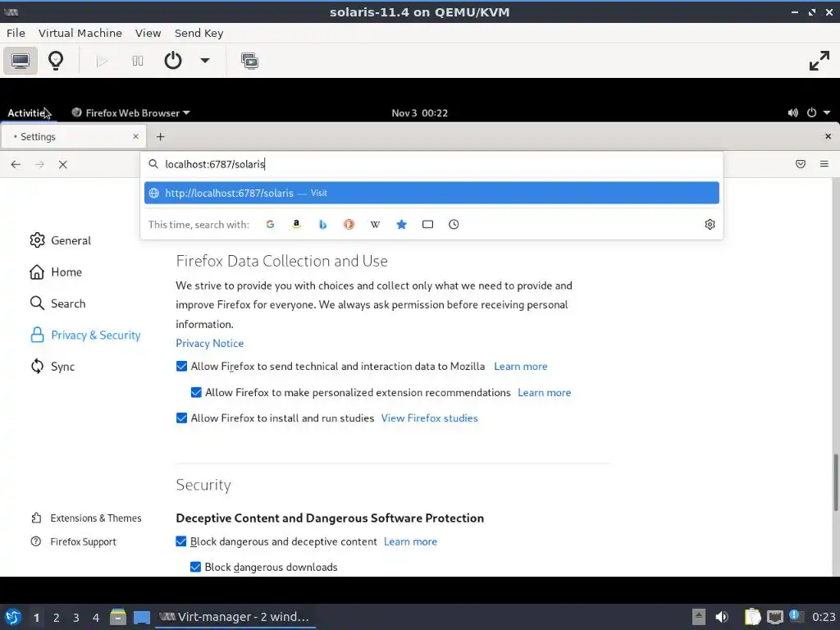Stop loading the page
The height and width of the screenshot is (630, 840).
[x=62, y=164]
